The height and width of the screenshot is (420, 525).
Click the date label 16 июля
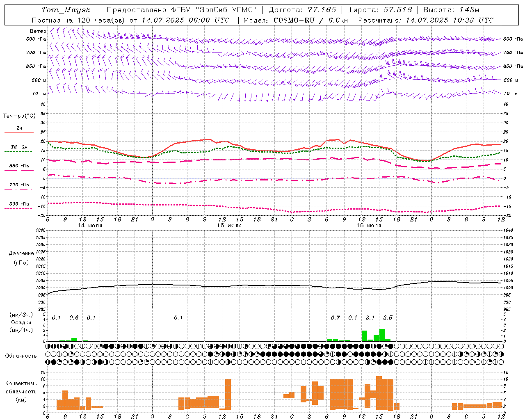point(369,226)
